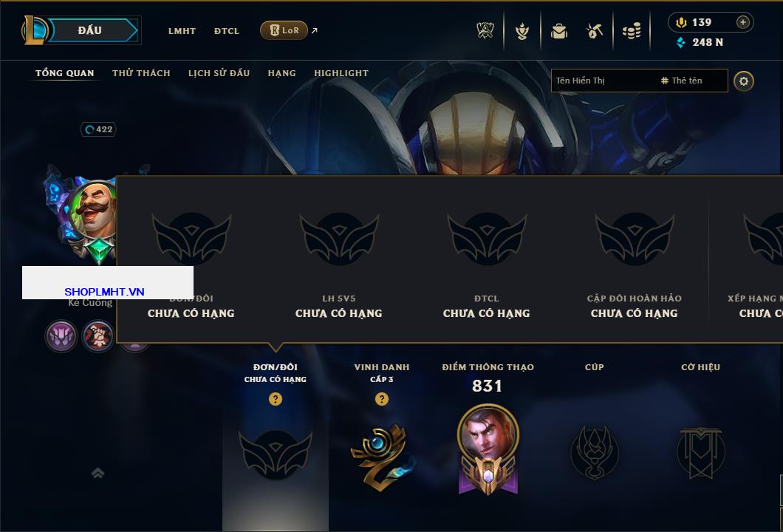Open the Collection backpack icon
This screenshot has height=532, width=783.
(558, 32)
